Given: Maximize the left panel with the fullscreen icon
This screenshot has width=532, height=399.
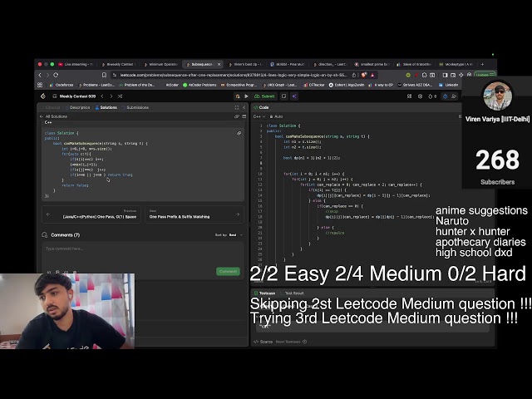Looking at the screenshot, I should [x=236, y=107].
